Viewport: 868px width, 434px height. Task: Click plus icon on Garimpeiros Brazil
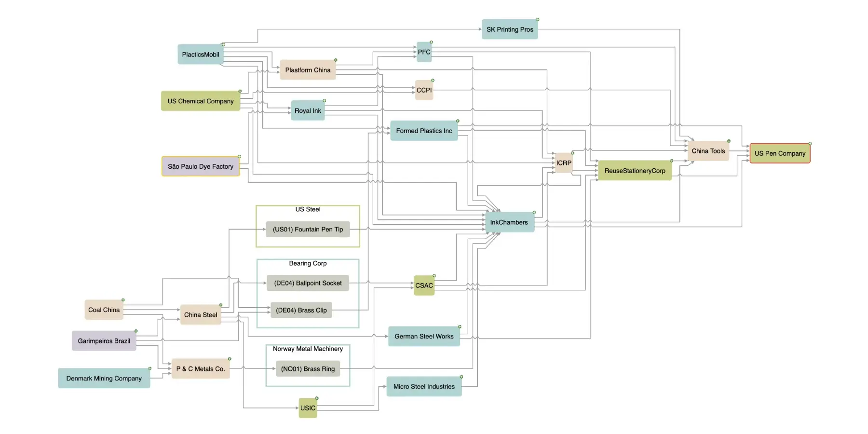pyautogui.click(x=136, y=331)
